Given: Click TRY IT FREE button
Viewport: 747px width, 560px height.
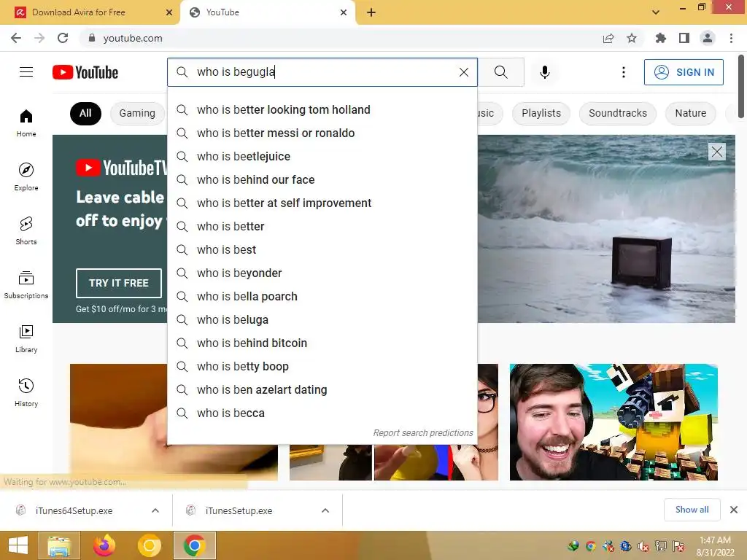Looking at the screenshot, I should pyautogui.click(x=119, y=283).
